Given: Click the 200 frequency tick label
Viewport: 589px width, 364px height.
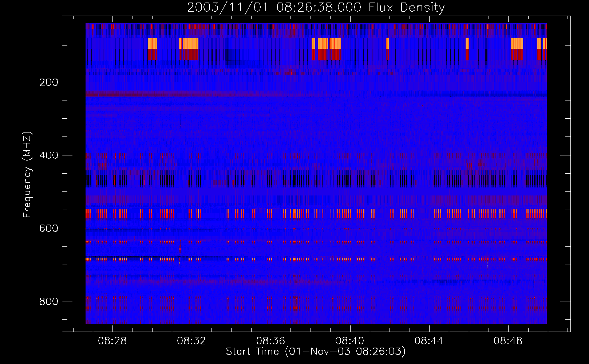Looking at the screenshot, I should [x=49, y=82].
